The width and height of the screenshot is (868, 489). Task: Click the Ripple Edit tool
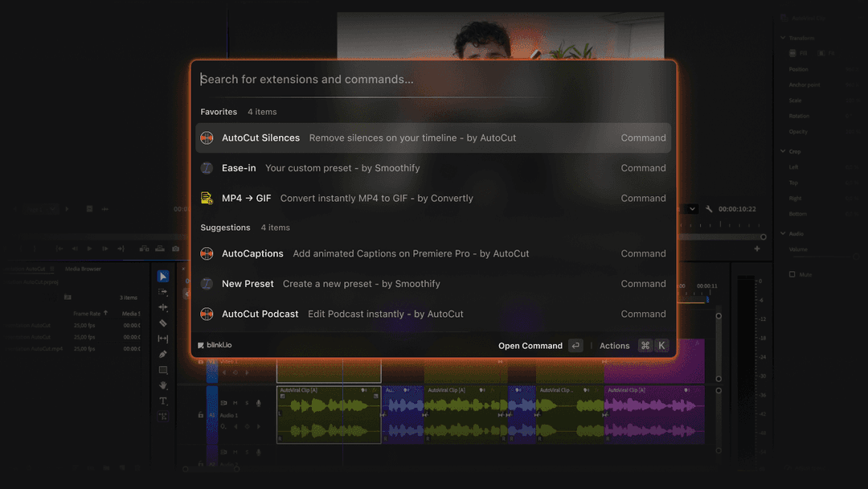(163, 307)
